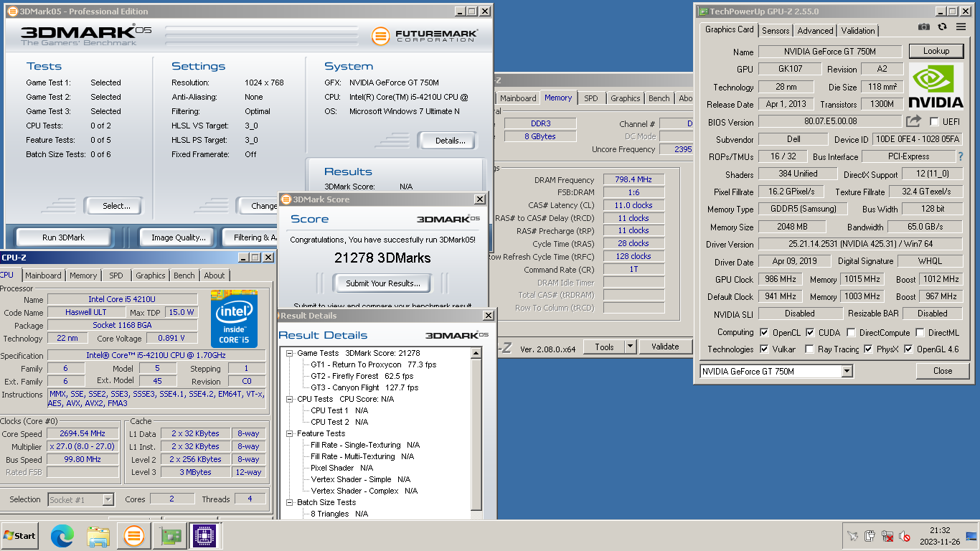Screen dimensions: 980x551
Task: Click the Windows Start button
Action: pos(19,536)
